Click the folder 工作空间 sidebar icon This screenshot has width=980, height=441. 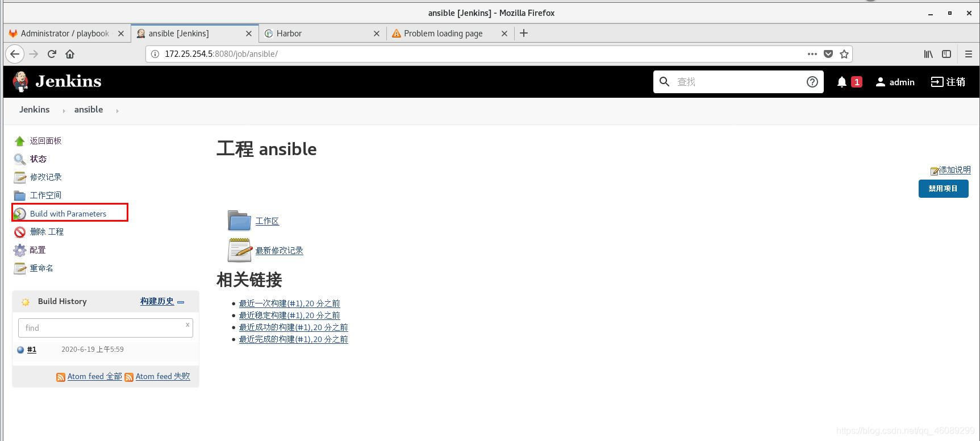point(20,195)
